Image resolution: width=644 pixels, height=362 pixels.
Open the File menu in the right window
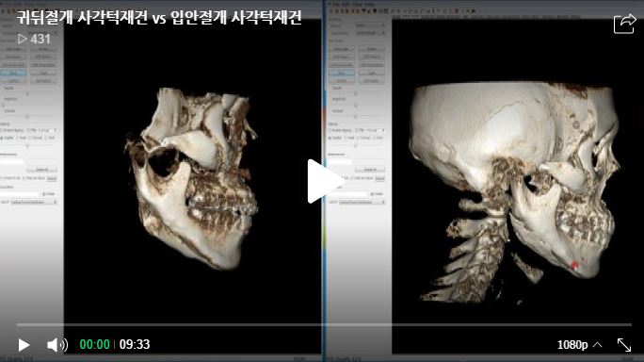[x=336, y=5]
